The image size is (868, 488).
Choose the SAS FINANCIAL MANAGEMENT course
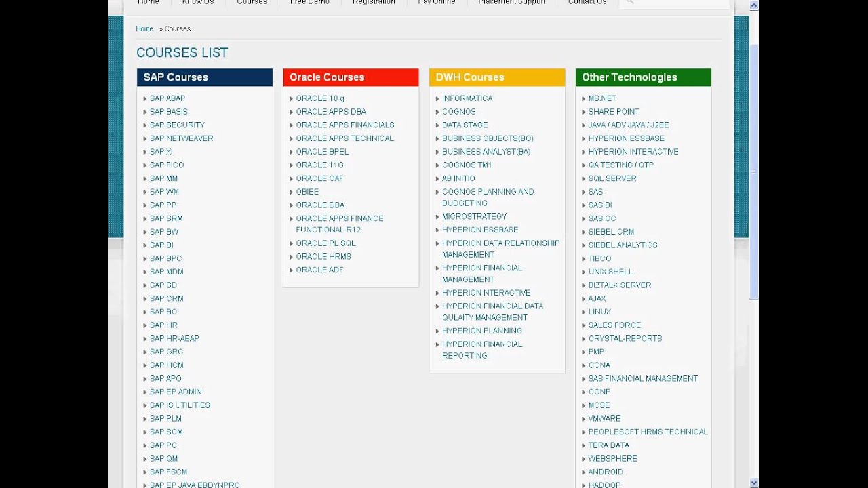[x=643, y=379]
